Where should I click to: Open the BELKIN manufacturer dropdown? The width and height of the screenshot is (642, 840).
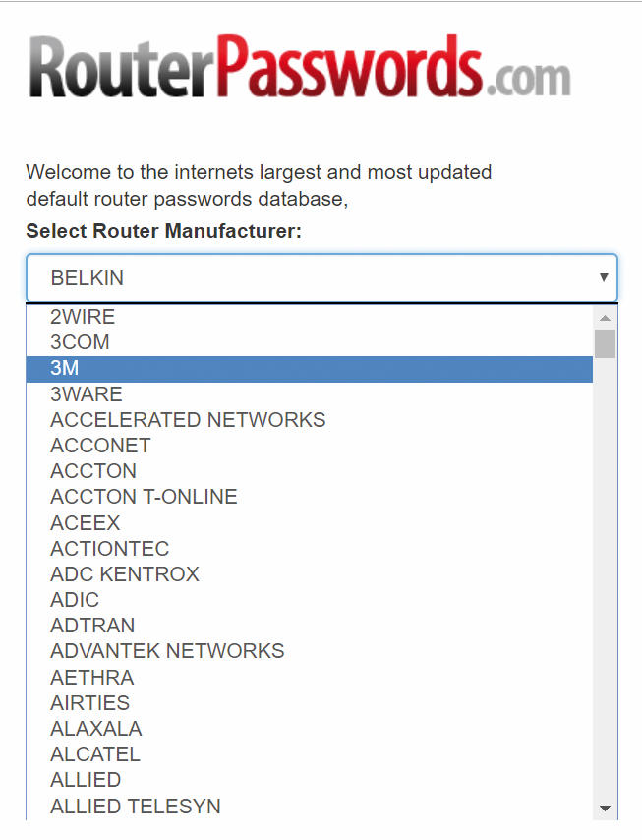pos(321,277)
